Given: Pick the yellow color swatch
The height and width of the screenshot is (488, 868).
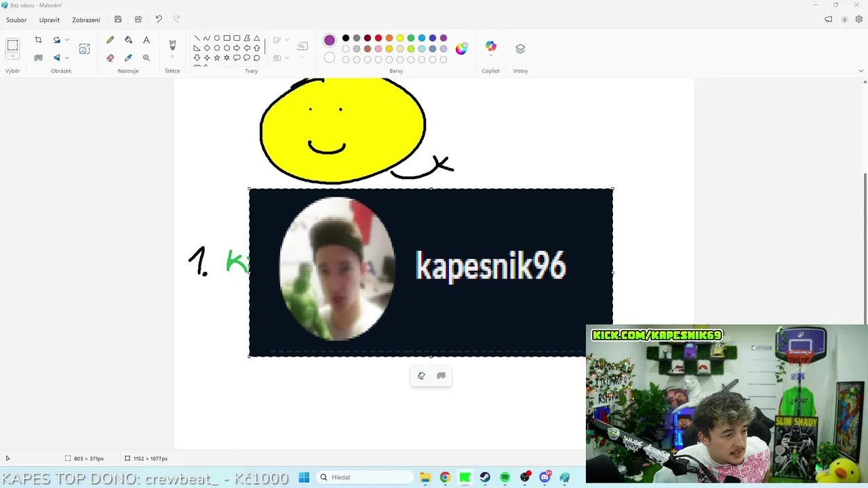Looking at the screenshot, I should (x=400, y=38).
